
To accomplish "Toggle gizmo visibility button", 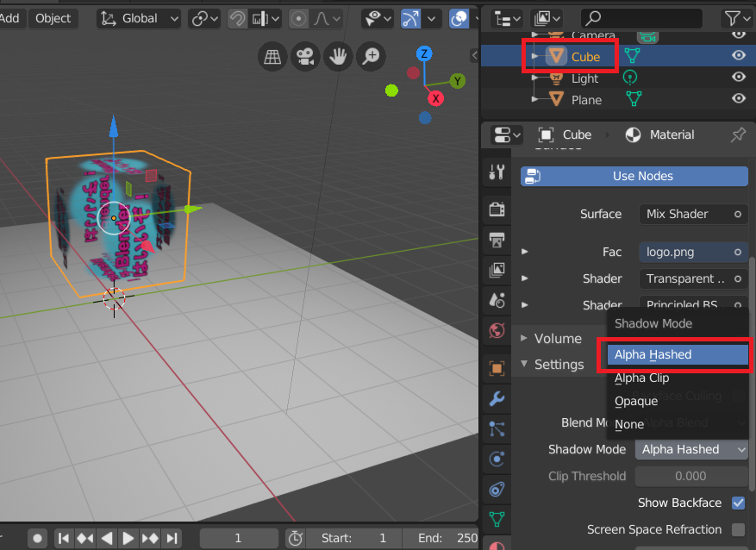I will click(x=410, y=19).
